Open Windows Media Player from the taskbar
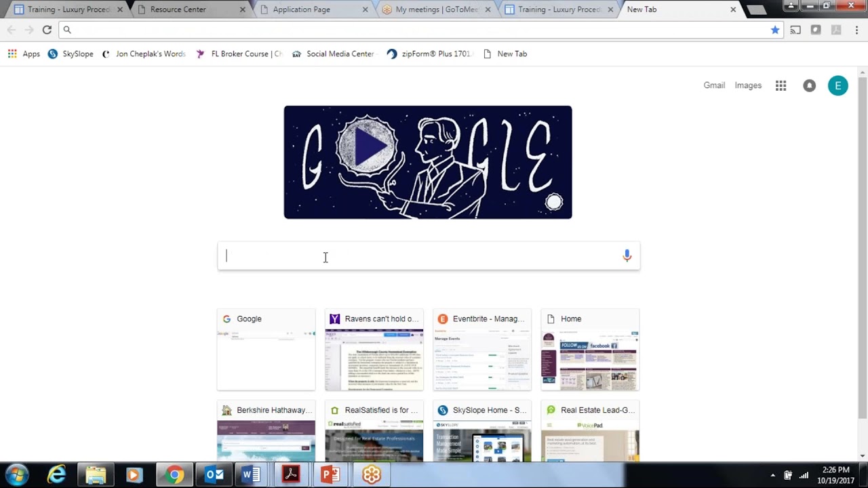868x488 pixels. coord(134,474)
